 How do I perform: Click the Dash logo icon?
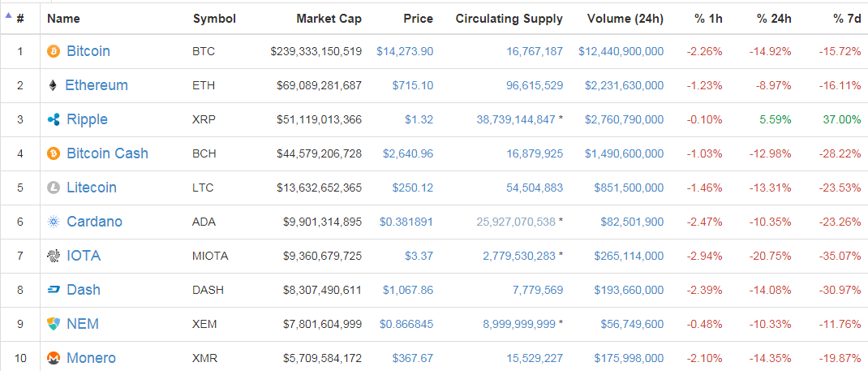54,290
